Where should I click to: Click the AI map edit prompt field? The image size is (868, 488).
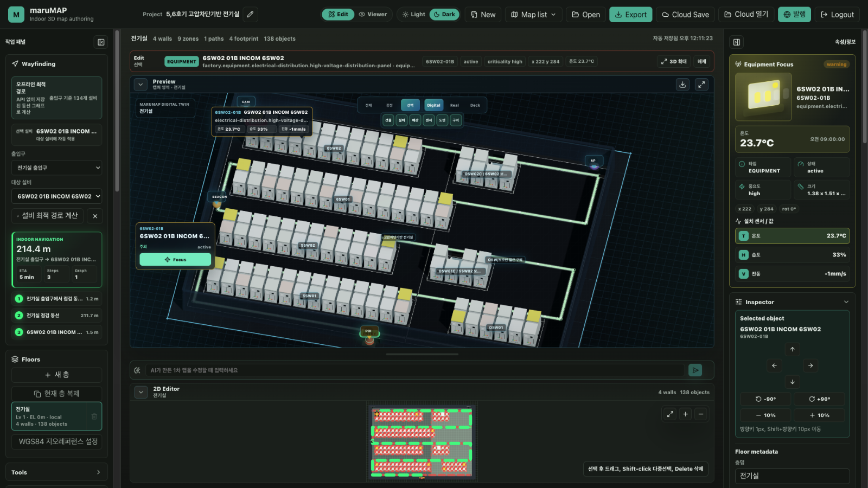[x=414, y=370]
